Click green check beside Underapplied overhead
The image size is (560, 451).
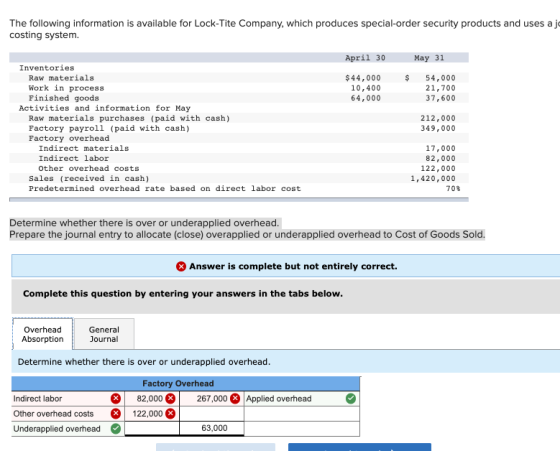(x=116, y=429)
